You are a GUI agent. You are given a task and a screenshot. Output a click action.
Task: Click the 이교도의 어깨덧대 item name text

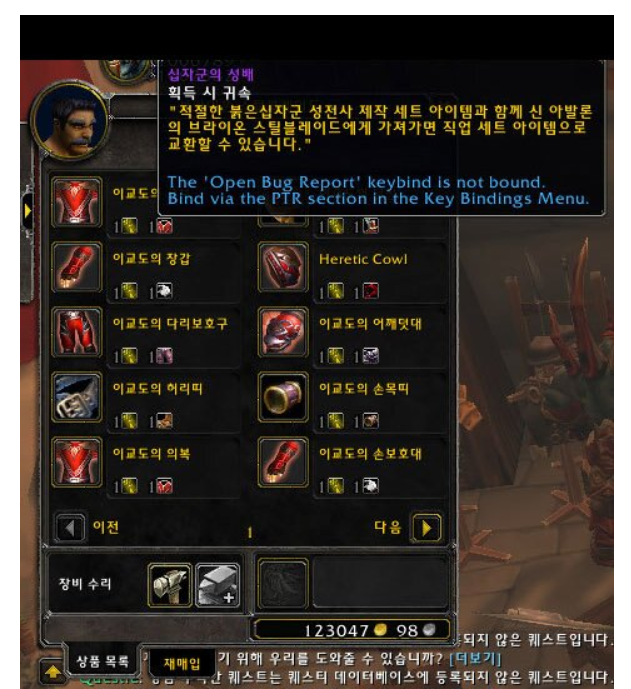pos(370,324)
